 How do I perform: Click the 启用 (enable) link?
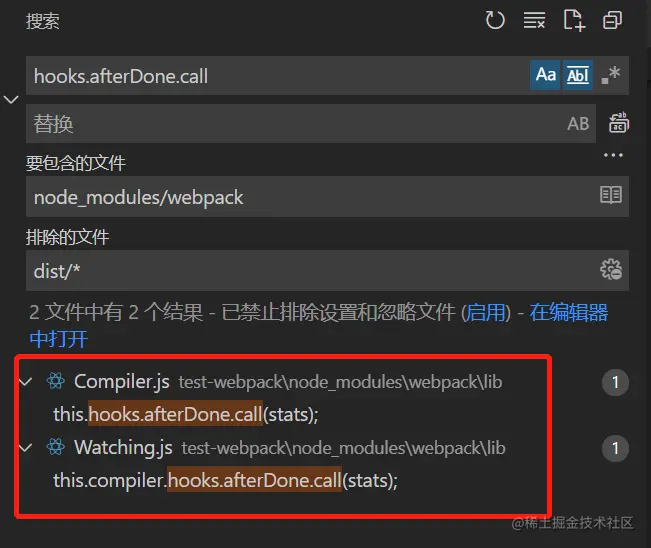click(486, 313)
